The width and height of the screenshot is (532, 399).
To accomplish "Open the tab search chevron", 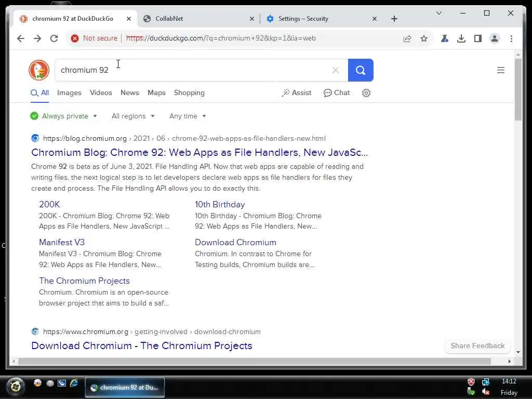I will pos(438,13).
